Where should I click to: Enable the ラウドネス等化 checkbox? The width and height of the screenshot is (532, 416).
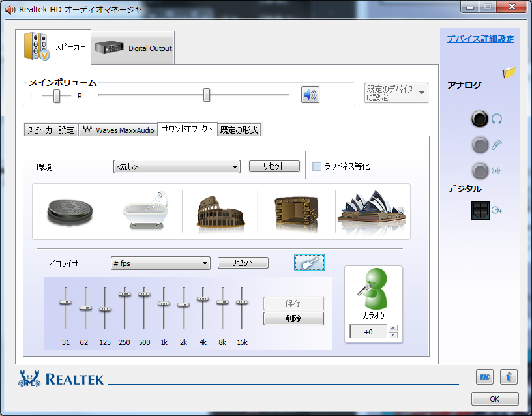317,166
